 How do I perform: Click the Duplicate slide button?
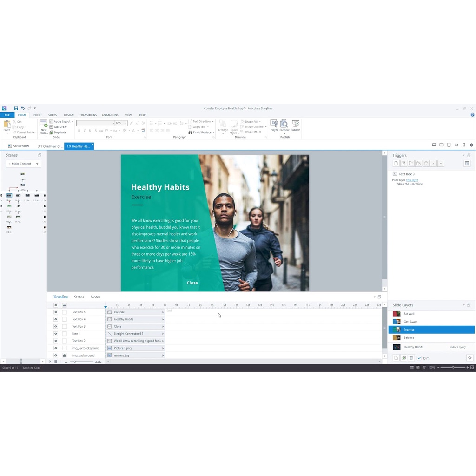(58, 132)
